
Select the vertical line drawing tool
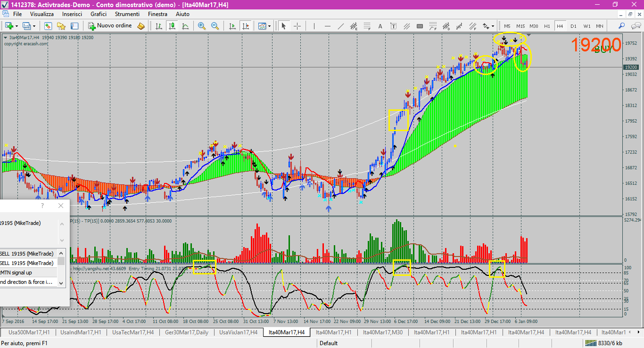click(x=314, y=26)
